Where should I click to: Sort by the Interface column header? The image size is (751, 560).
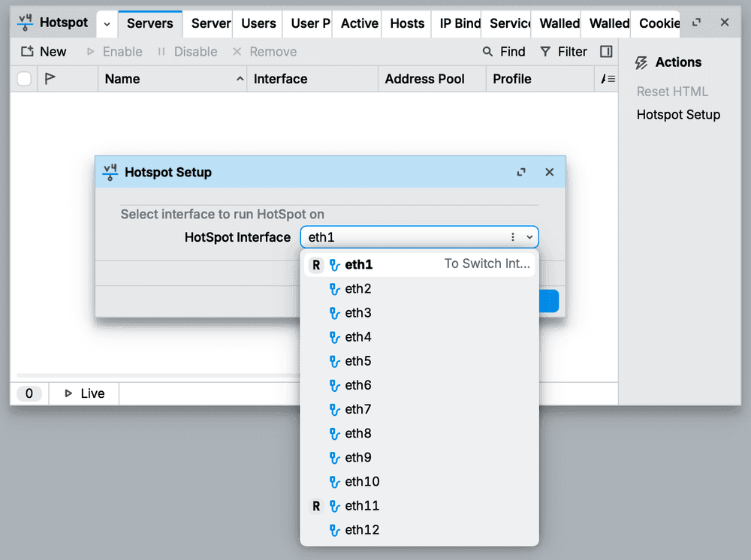[312, 79]
